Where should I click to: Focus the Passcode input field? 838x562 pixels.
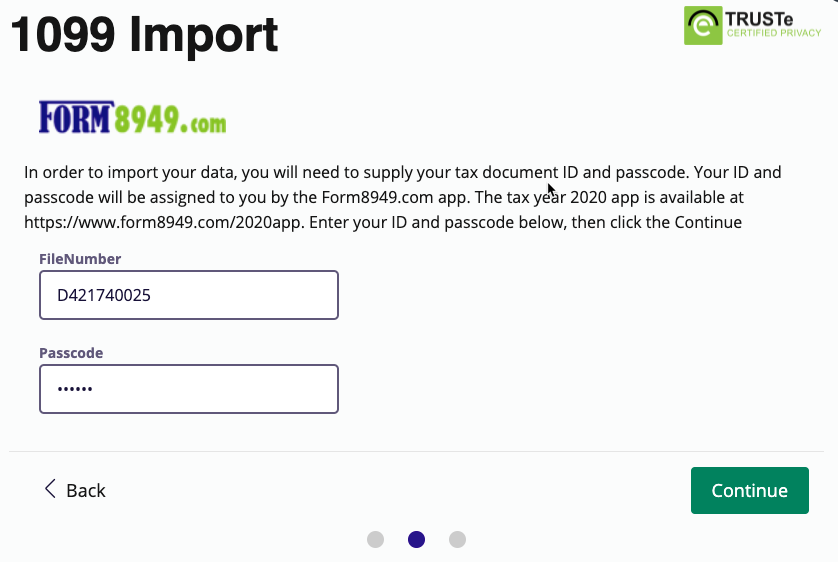(x=189, y=389)
